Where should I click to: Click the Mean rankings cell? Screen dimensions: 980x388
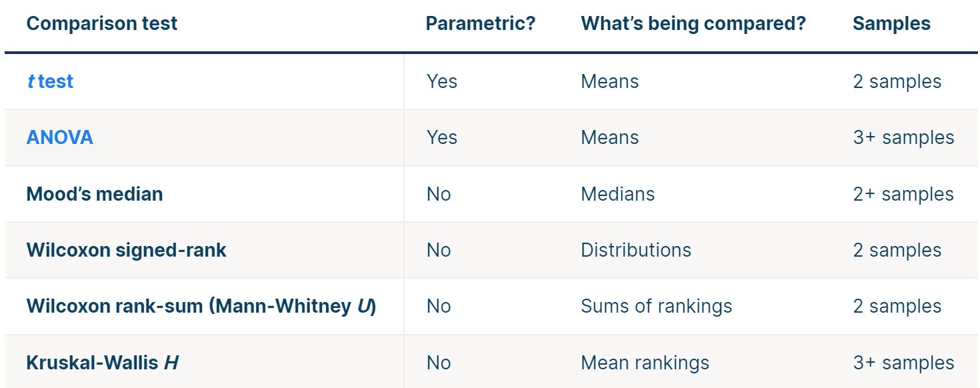645,363
